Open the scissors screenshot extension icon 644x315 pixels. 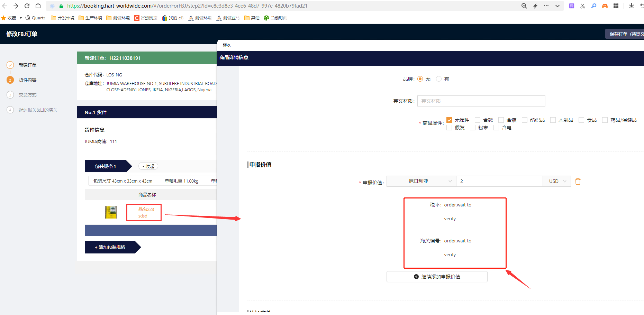pos(583,6)
